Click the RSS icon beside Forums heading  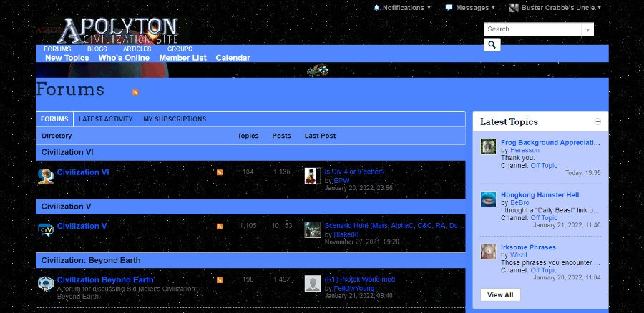click(x=135, y=92)
